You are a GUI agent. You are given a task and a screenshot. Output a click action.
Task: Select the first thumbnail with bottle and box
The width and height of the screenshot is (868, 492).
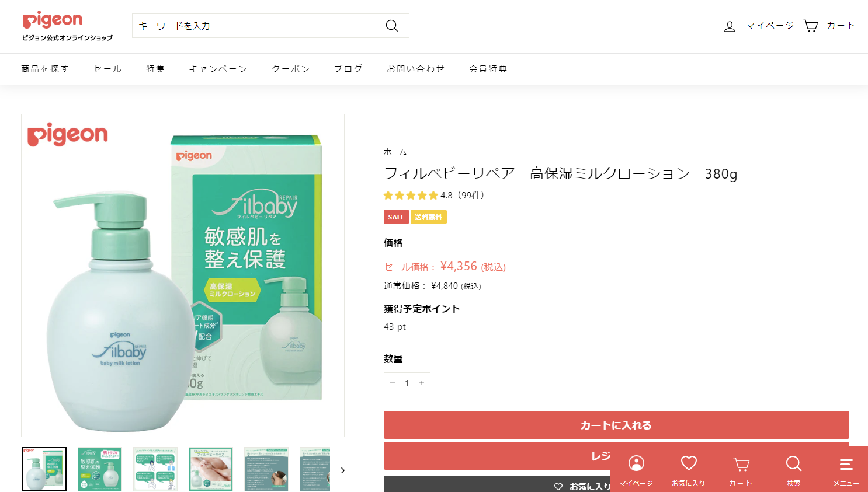44,469
